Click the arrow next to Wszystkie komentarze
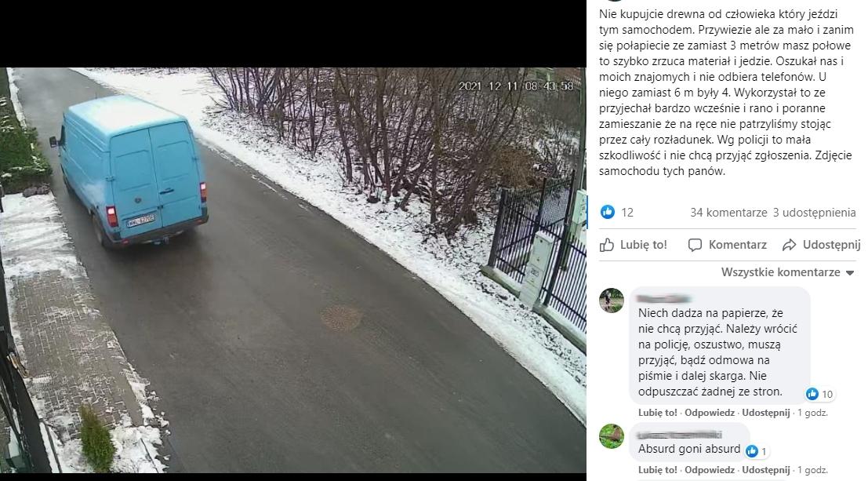 (850, 272)
